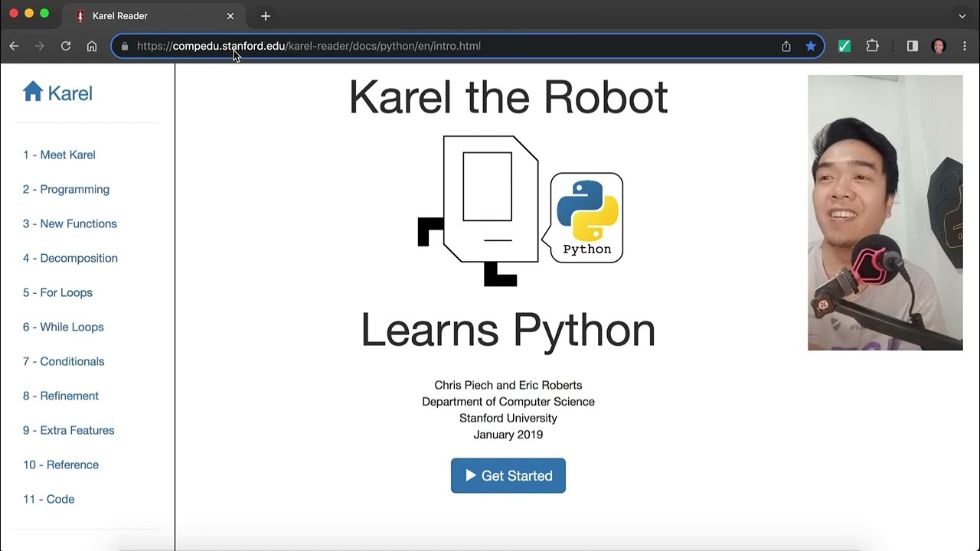
Task: Open the green checkmark extension
Action: pos(844,46)
